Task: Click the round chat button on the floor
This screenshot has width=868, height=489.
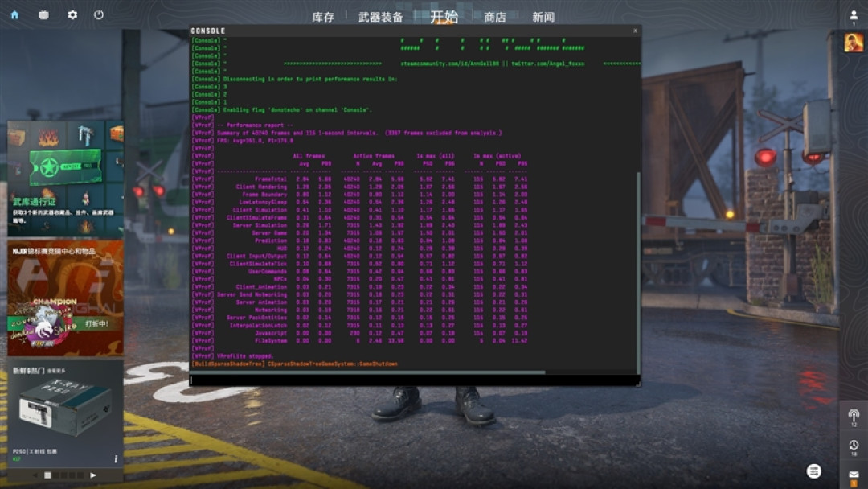Action: point(813,471)
